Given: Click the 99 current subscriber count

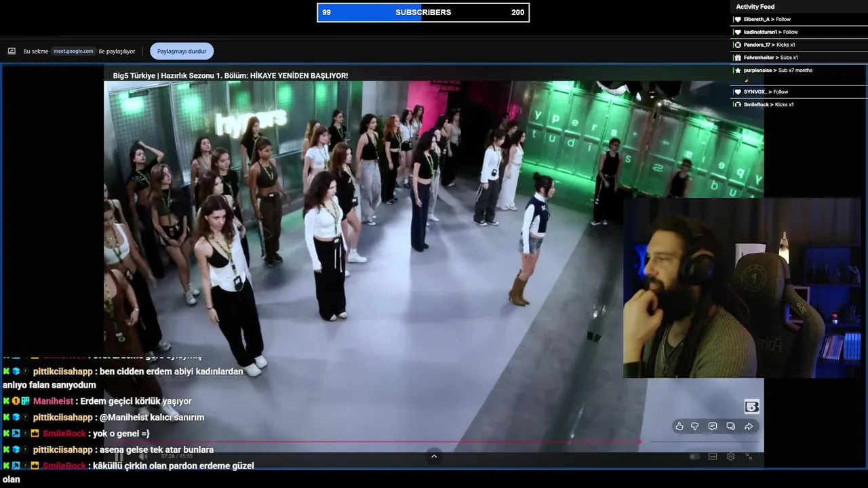Looking at the screenshot, I should 327,12.
